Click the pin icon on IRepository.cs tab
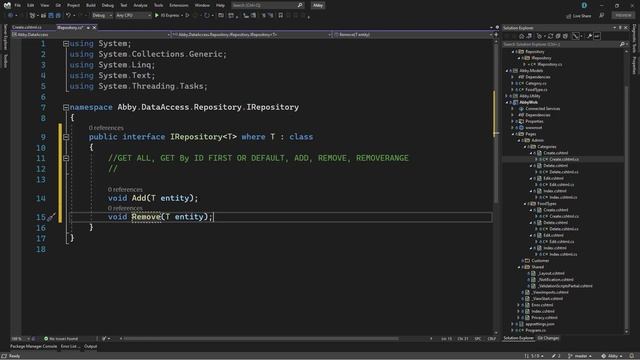 click(x=88, y=28)
